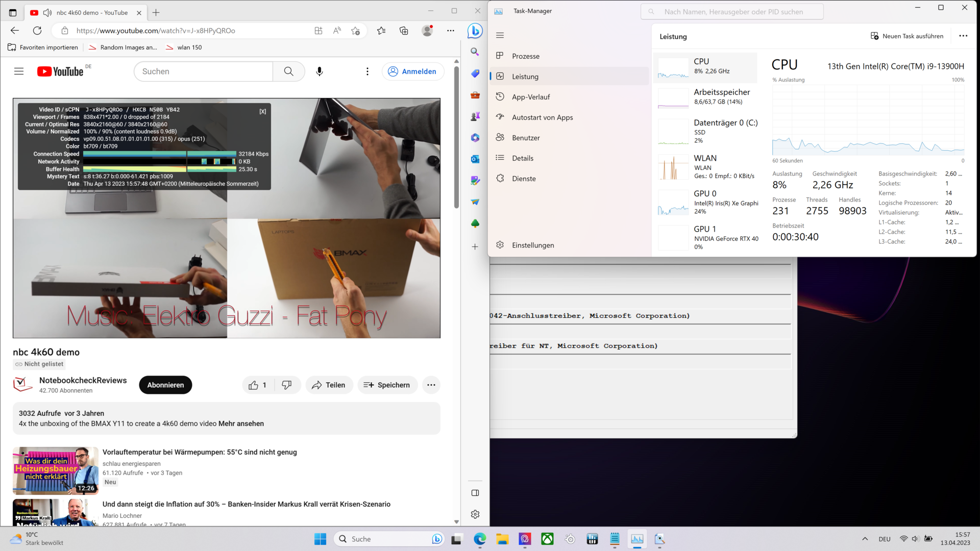Select Datenträger 0 (C:) entry
The width and height of the screenshot is (980, 551).
(x=705, y=132)
